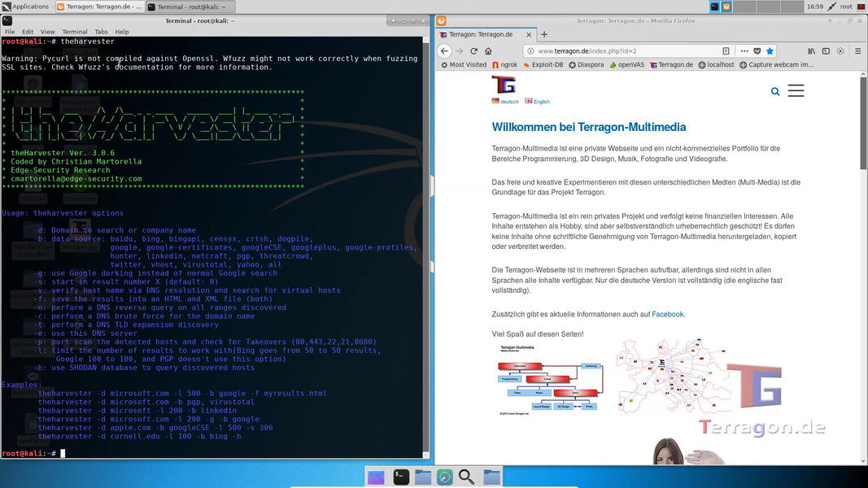Save page to Pocket
The width and height of the screenshot is (868, 488).
[757, 51]
